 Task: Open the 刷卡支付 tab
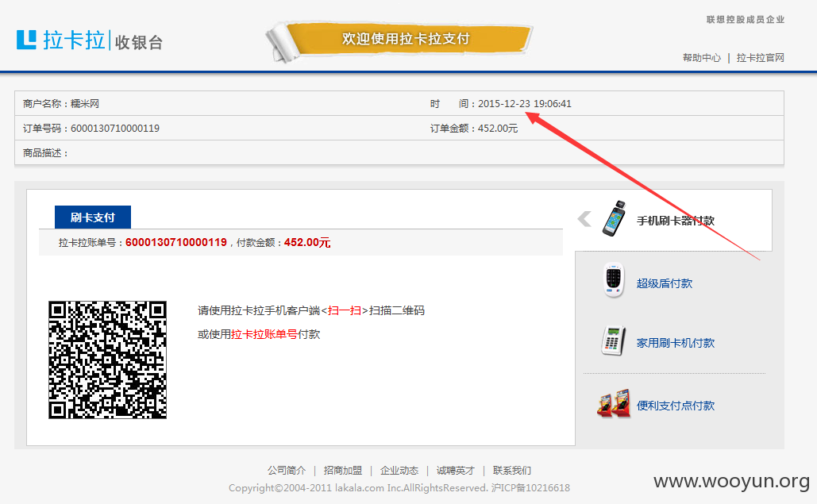pyautogui.click(x=93, y=217)
